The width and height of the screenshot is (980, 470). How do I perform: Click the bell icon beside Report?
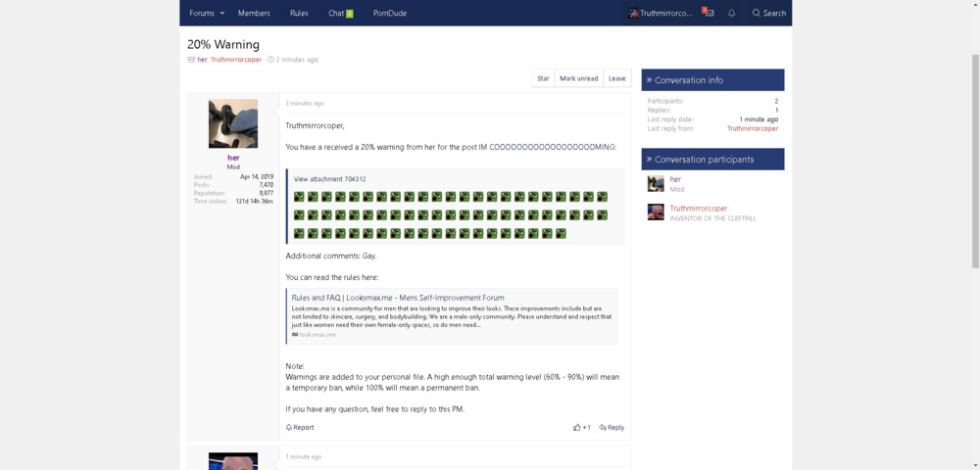[x=289, y=428]
